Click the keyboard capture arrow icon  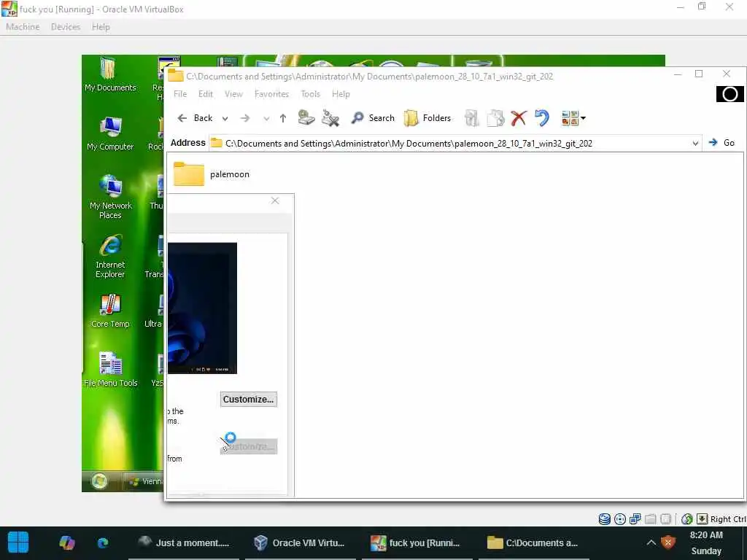coord(703,519)
